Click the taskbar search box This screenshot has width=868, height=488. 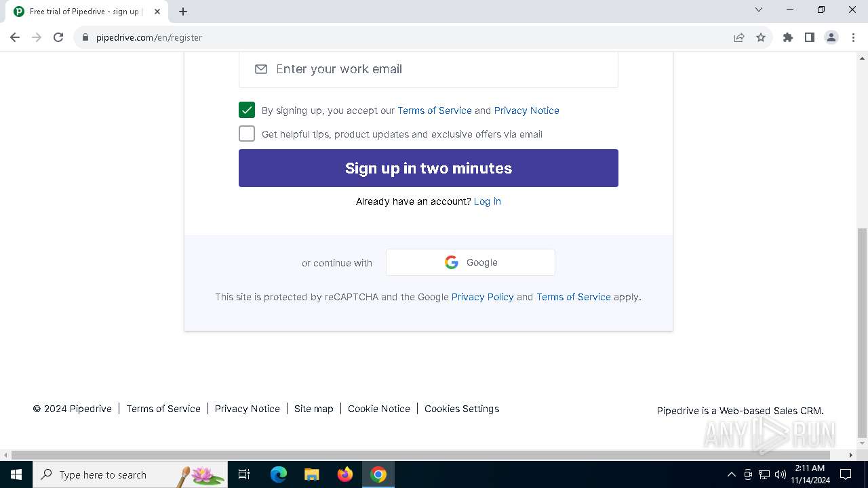(x=130, y=474)
